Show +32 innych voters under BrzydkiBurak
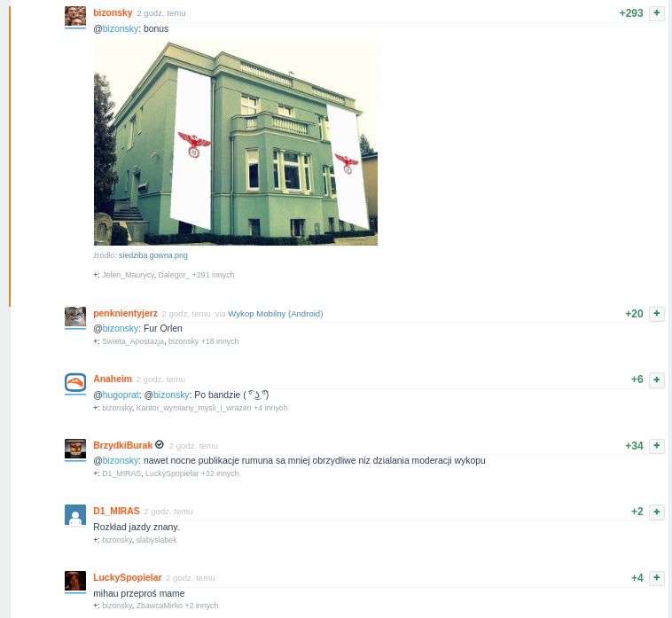The width and height of the screenshot is (672, 618). click(x=220, y=473)
